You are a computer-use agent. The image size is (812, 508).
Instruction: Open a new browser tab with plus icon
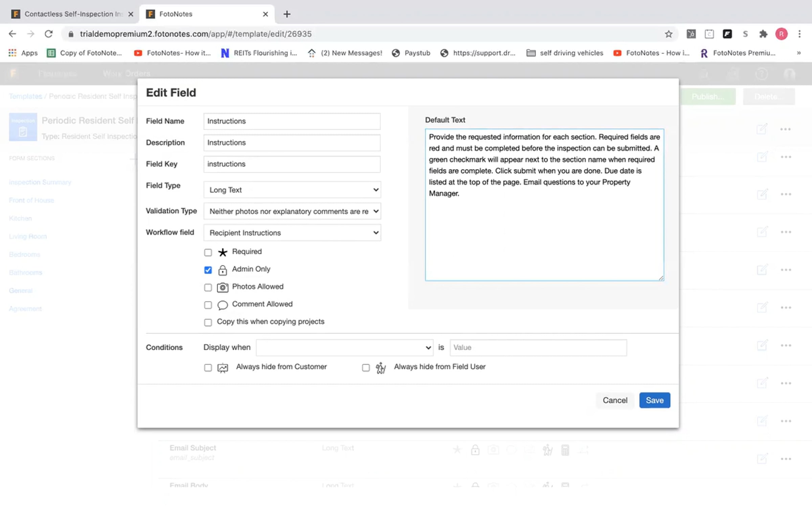point(287,14)
